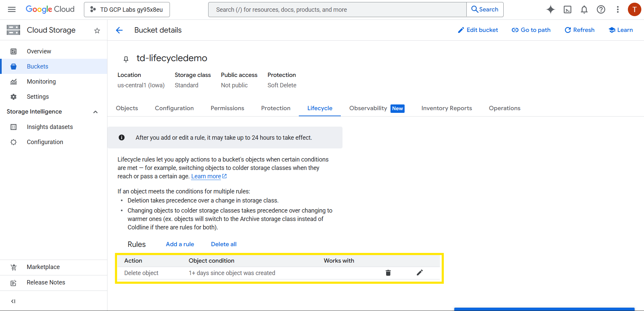This screenshot has height=311, width=644.
Task: Switch to the Protection tab
Action: (x=276, y=108)
